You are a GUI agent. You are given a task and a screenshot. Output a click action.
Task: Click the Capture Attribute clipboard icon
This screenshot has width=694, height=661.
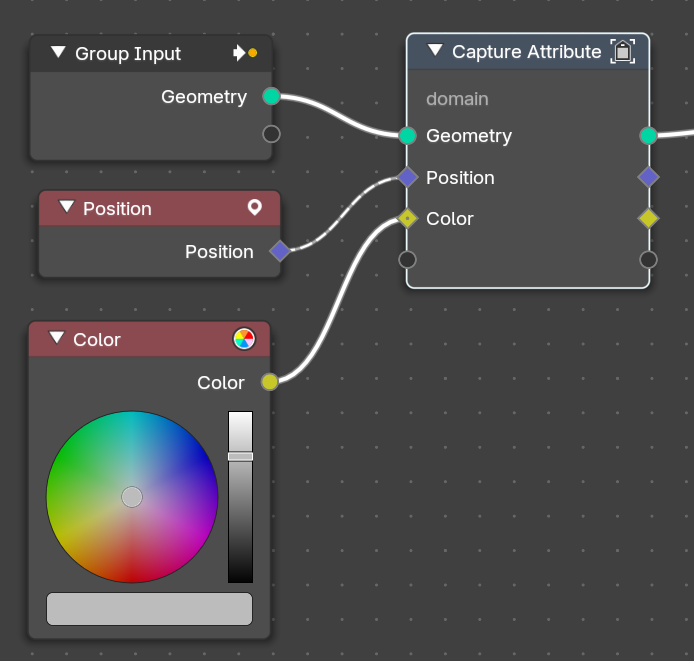point(623,51)
